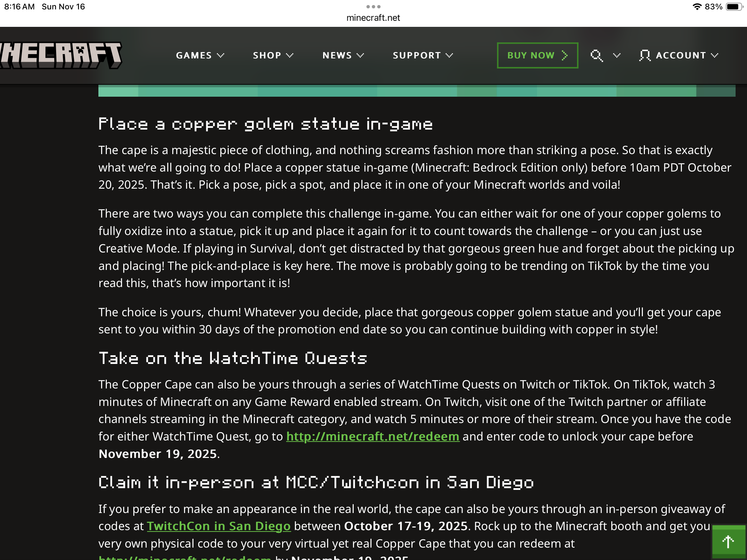
Task: Open the chevron next to search
Action: click(x=617, y=55)
